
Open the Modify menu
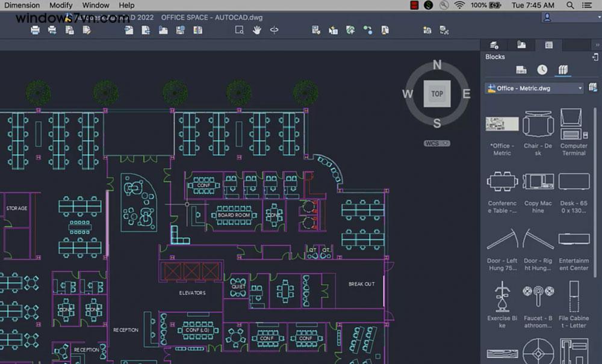61,5
